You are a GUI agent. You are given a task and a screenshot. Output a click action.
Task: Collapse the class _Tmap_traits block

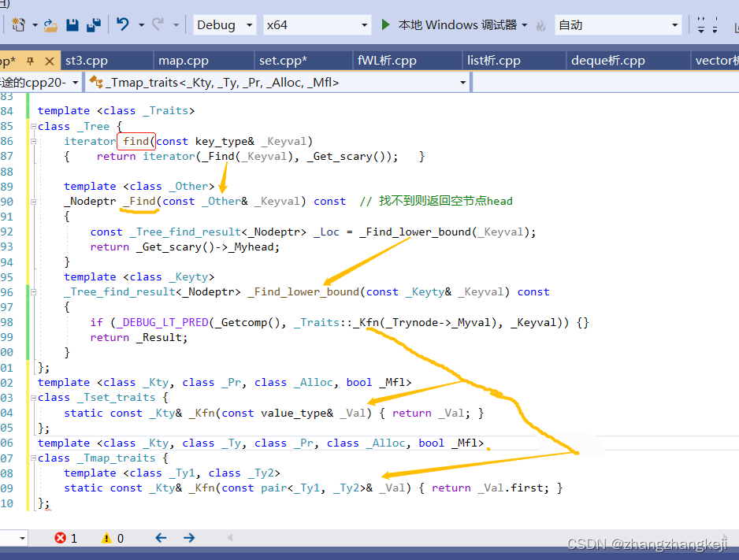[33, 458]
